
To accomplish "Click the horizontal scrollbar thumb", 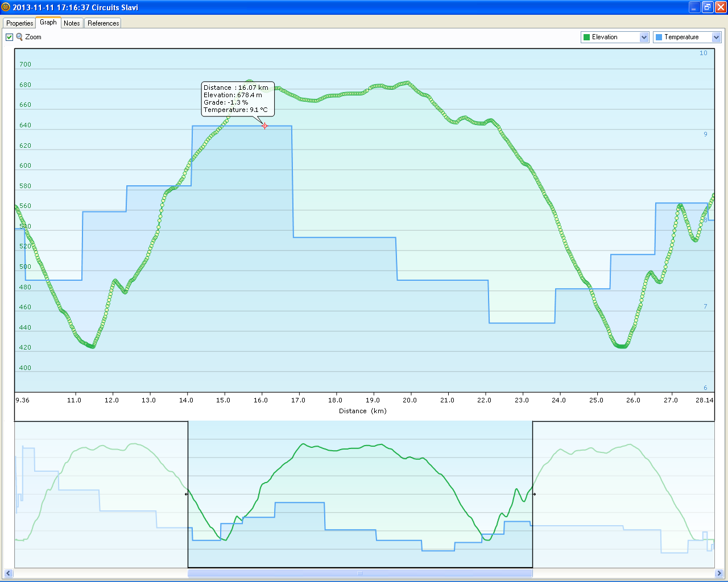I will tap(360, 573).
